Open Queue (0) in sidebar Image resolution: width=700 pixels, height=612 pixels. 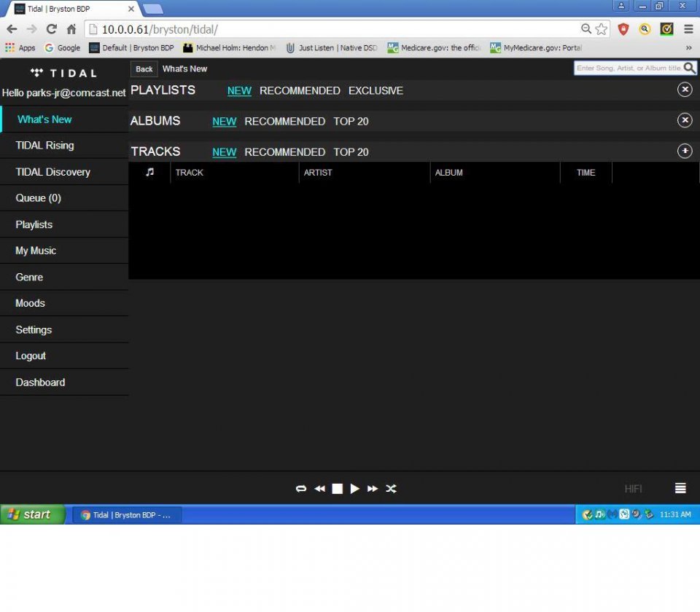click(x=64, y=198)
